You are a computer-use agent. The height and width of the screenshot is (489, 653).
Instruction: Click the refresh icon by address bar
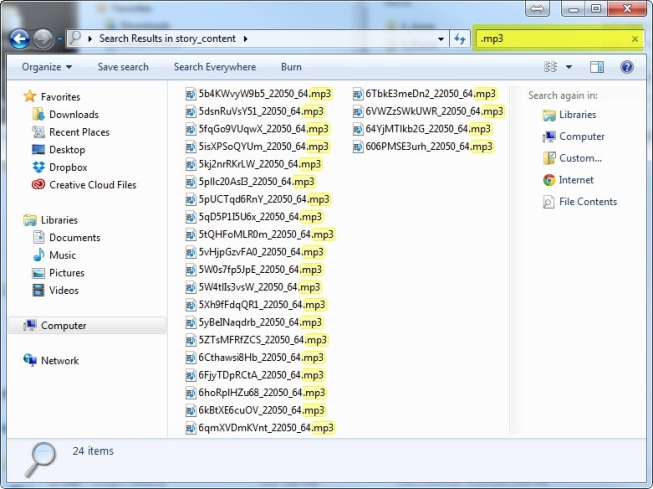[460, 39]
